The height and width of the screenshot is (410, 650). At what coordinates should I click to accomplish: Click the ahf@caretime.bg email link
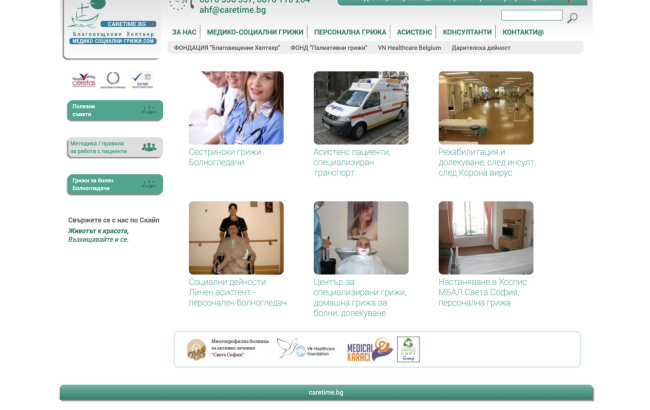coord(233,10)
